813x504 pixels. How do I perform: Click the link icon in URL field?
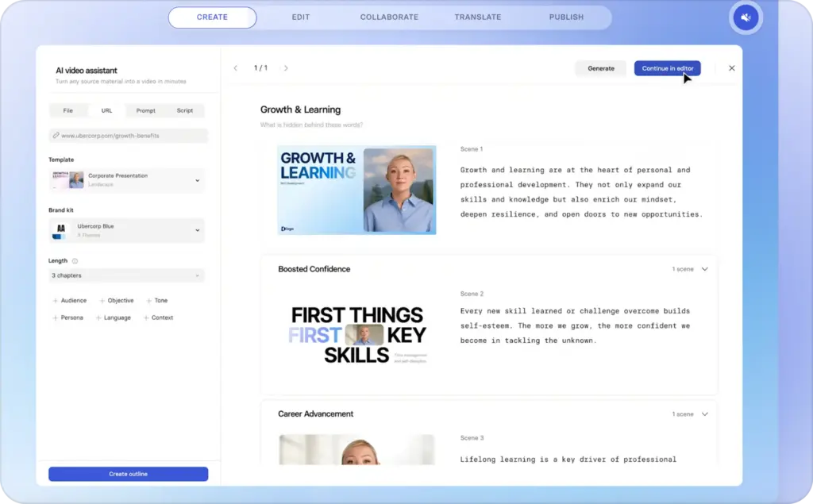(x=56, y=136)
